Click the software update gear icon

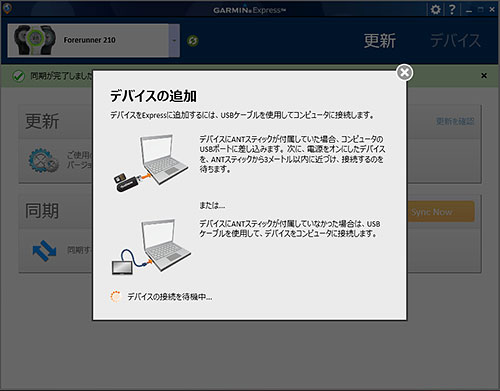(43, 161)
